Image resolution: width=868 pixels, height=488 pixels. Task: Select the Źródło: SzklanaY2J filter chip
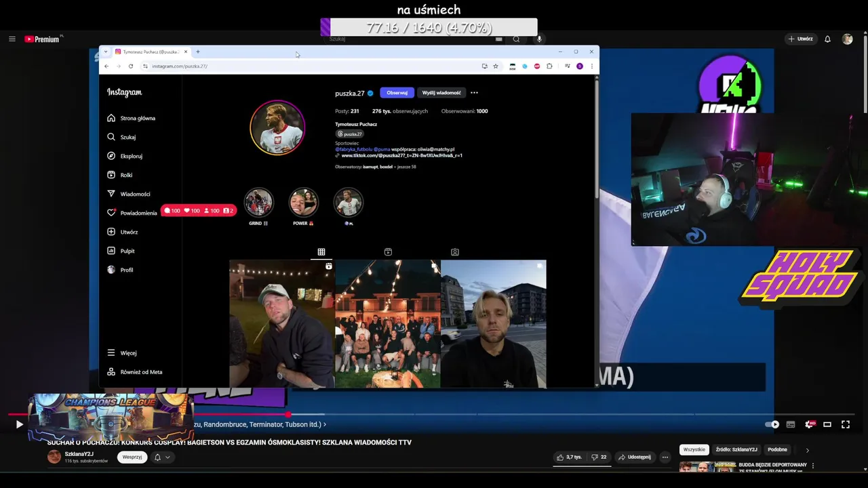[736, 449]
